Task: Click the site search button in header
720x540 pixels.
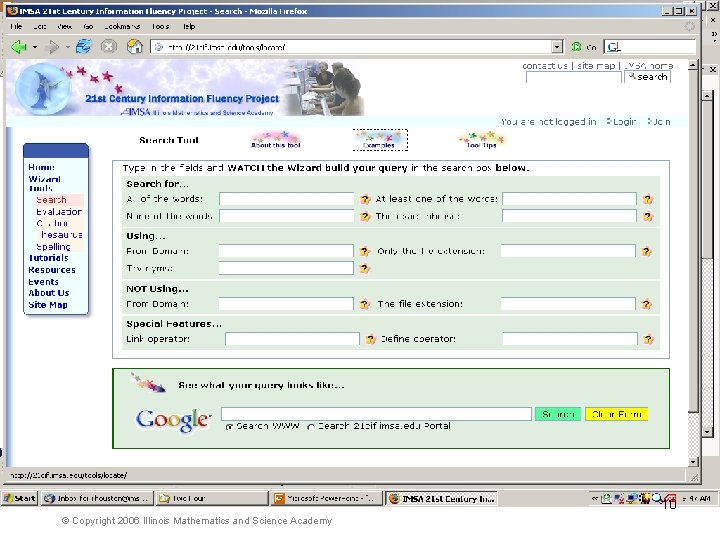Action: coord(647,77)
